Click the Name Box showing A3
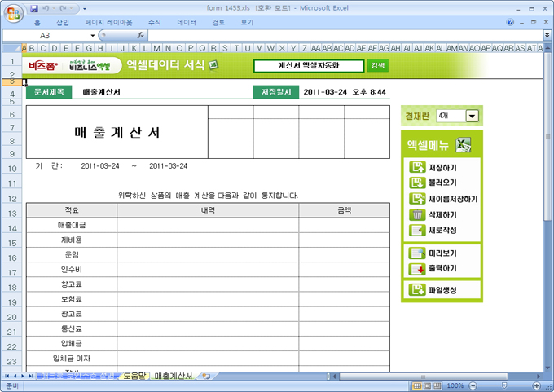Screen dimensions: 554x392 (x=46, y=35)
